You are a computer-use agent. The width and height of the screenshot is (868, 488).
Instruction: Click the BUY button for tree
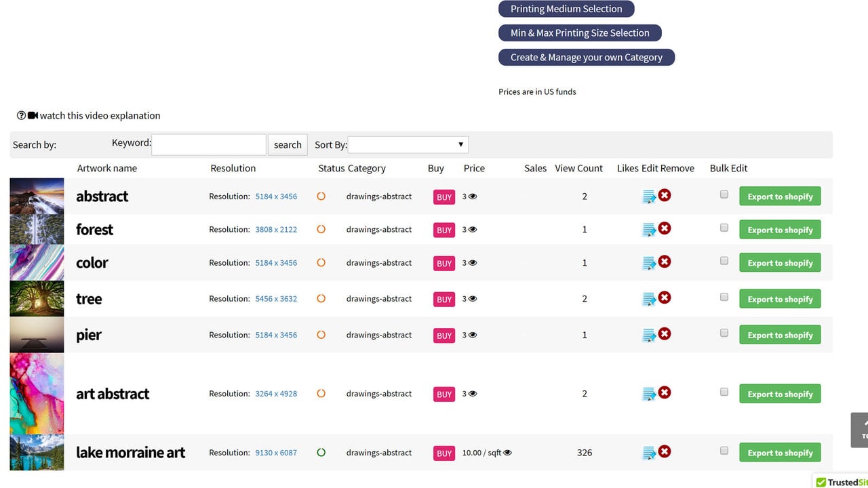[x=444, y=300]
